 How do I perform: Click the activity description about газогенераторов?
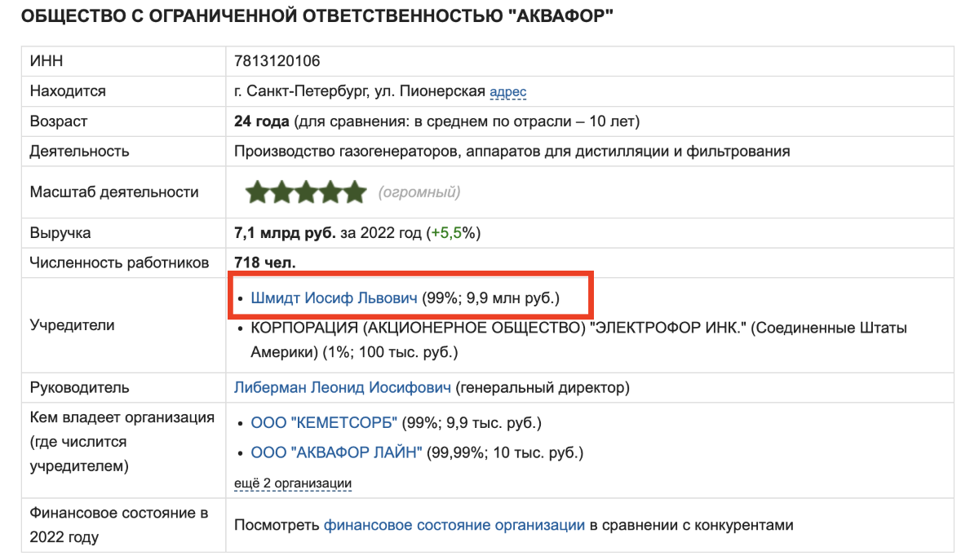[x=512, y=151]
